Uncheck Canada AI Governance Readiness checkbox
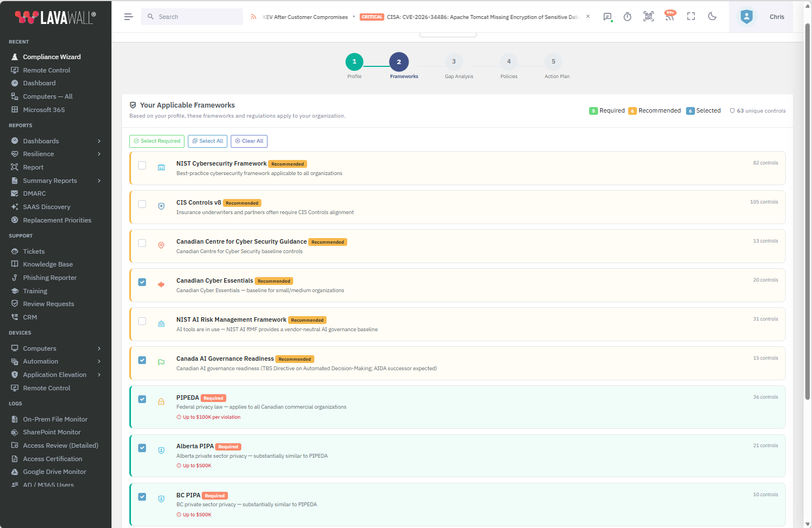This screenshot has width=812, height=528. 142,360
